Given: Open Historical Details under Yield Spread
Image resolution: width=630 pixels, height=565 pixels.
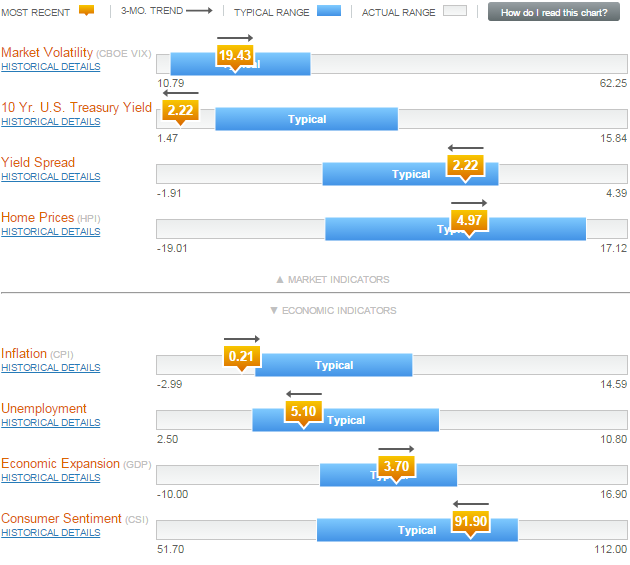Looking at the screenshot, I should coord(51,177).
